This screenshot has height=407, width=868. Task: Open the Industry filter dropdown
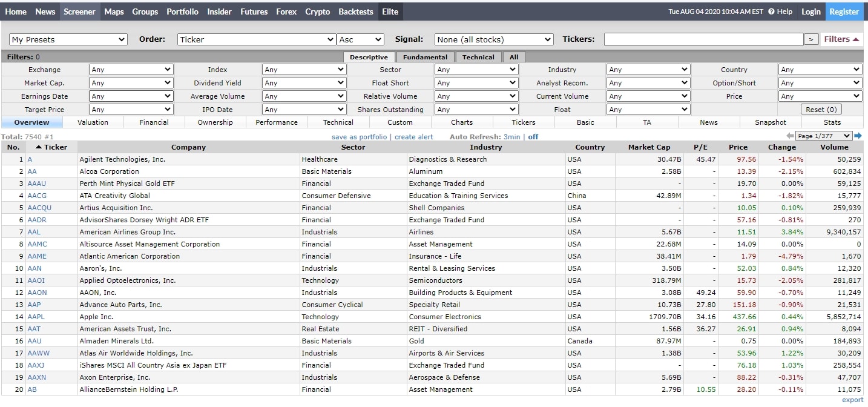tap(649, 70)
